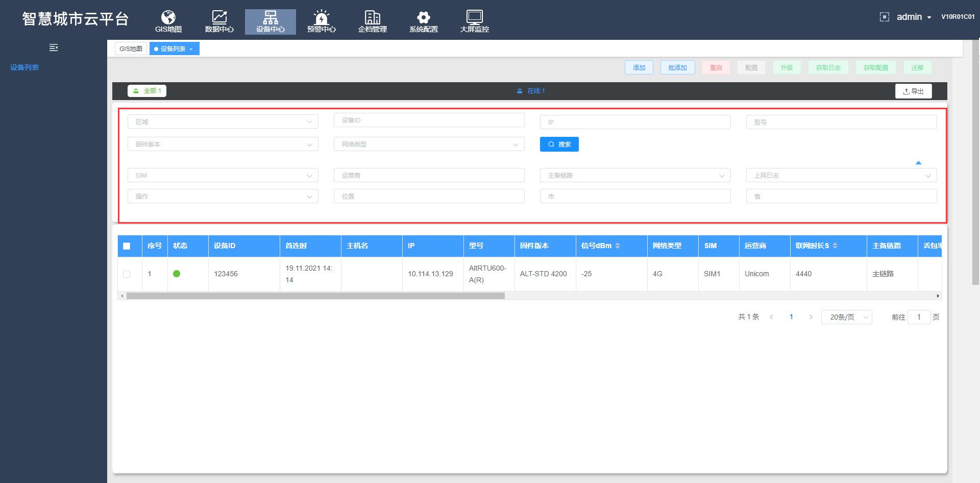Select 设备列表 in the left sidebar
This screenshot has width=980, height=483.
(x=24, y=67)
